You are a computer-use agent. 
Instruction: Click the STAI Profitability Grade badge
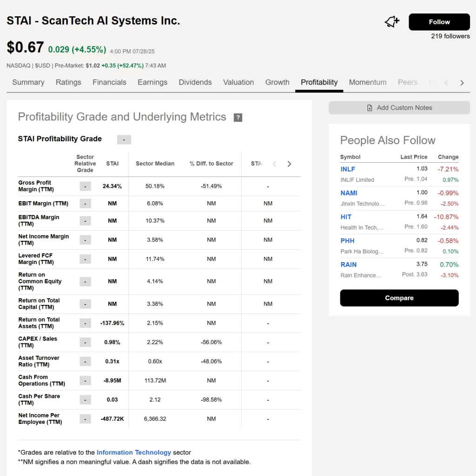(124, 139)
